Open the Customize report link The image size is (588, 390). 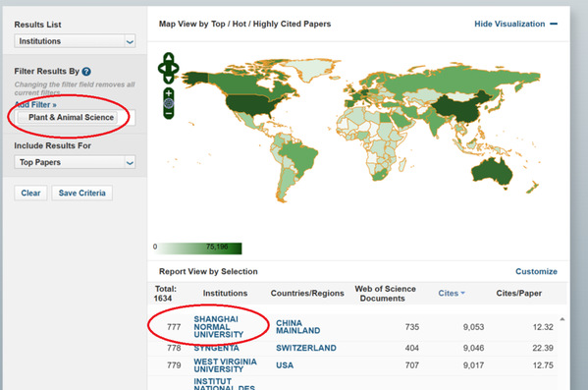point(536,271)
